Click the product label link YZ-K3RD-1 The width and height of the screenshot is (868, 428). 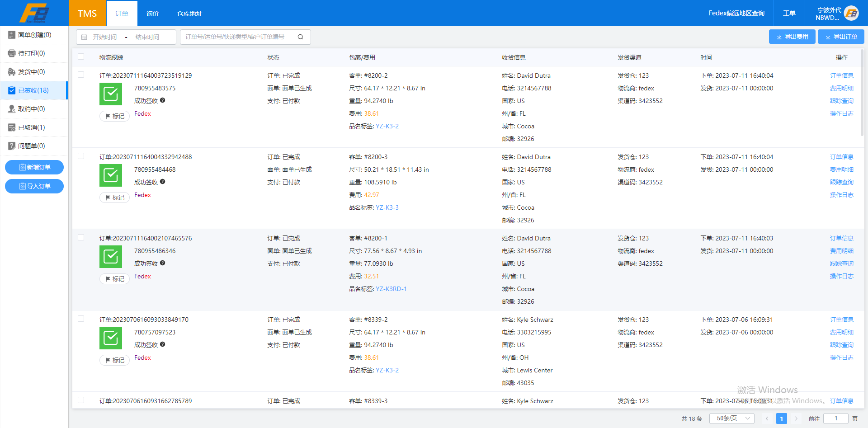391,289
